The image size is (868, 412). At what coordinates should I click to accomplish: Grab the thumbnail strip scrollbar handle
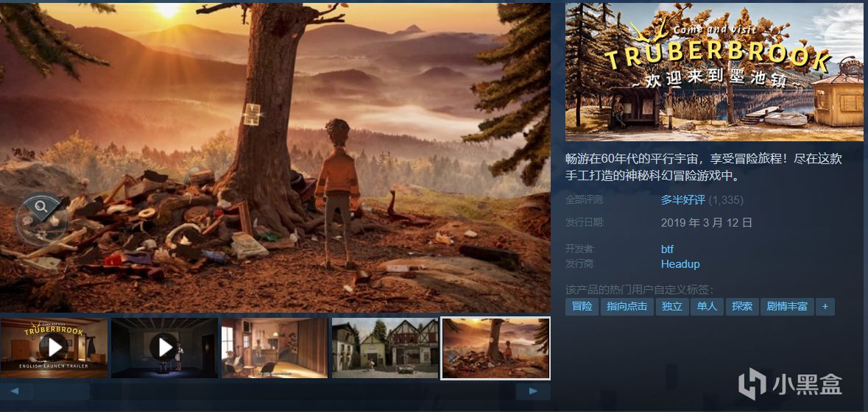61,391
